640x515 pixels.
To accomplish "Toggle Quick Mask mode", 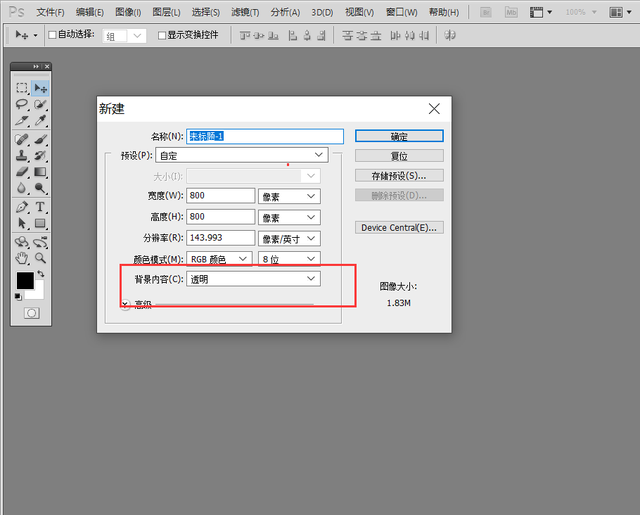I will tap(31, 313).
